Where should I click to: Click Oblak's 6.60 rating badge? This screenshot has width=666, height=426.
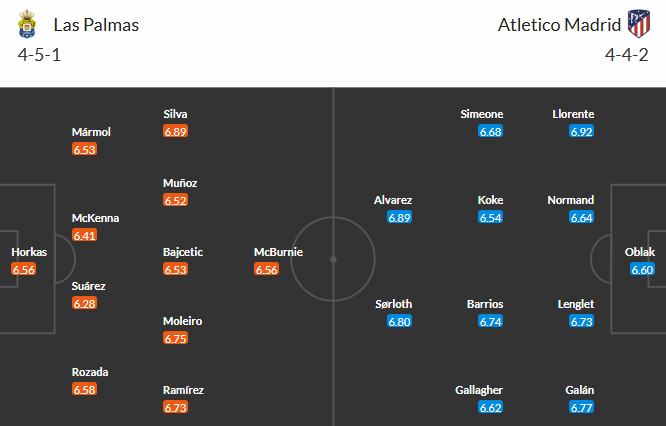[642, 270]
